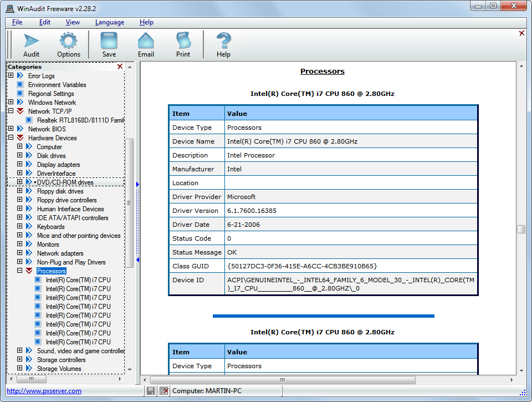Click the Save toolbar icon

click(x=109, y=44)
